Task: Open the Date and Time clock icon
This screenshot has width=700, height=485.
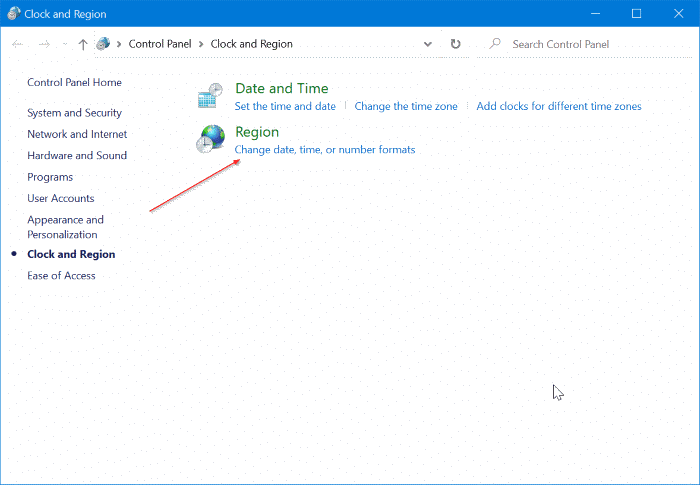Action: (x=210, y=96)
